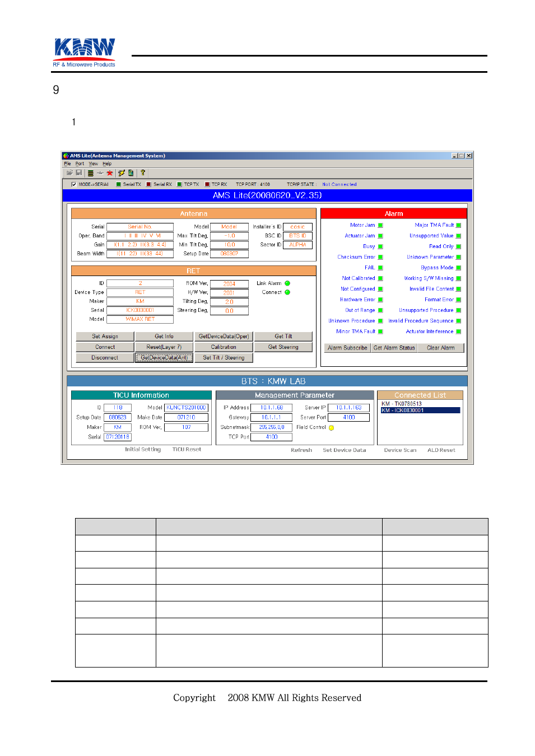Click the Read Only alarm indicator square
Screen dimensions: 535x756
pyautogui.click(x=459, y=247)
